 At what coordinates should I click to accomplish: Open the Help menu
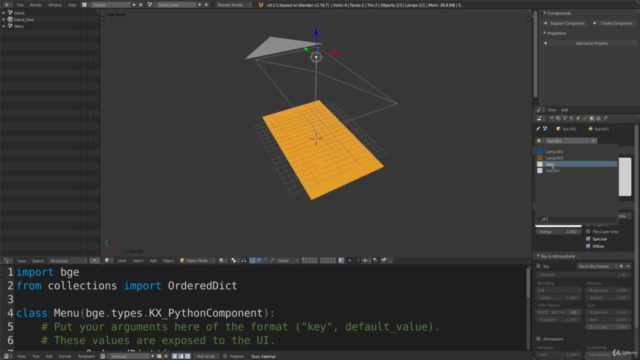click(72, 5)
